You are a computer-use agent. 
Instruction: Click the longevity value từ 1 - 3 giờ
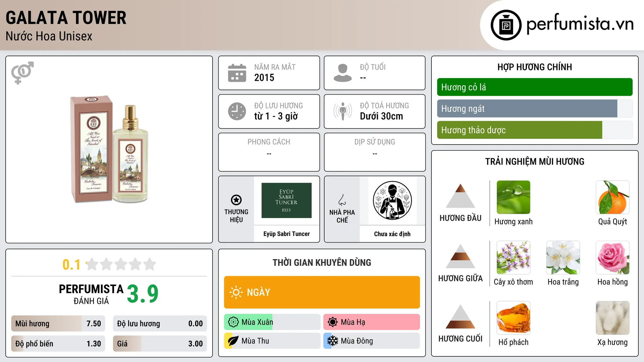coord(276,116)
